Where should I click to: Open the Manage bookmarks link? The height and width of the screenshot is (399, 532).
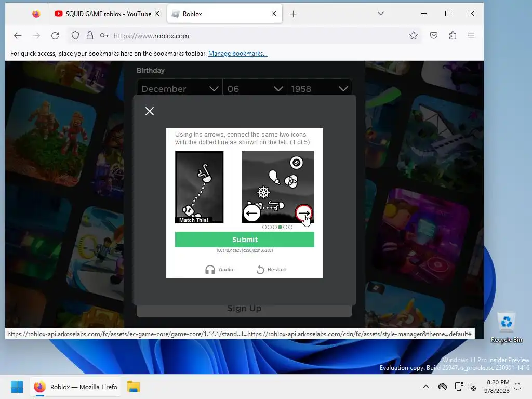click(x=238, y=54)
